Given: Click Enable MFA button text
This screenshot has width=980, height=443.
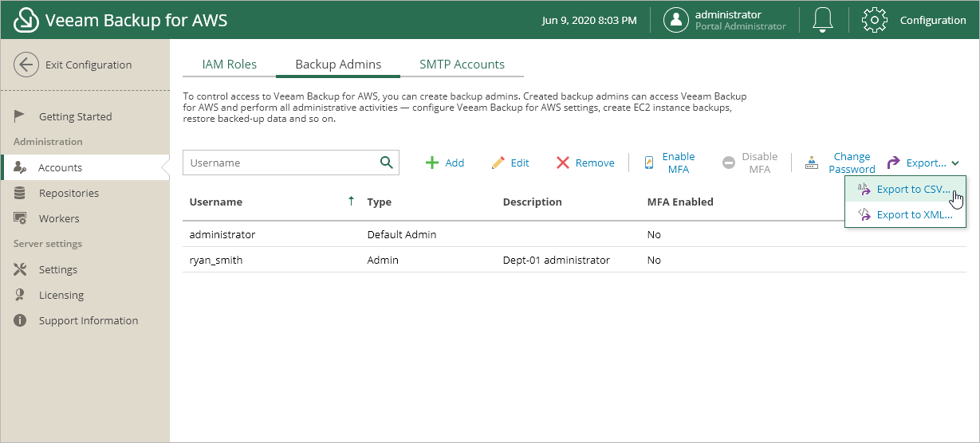Looking at the screenshot, I should tap(679, 163).
